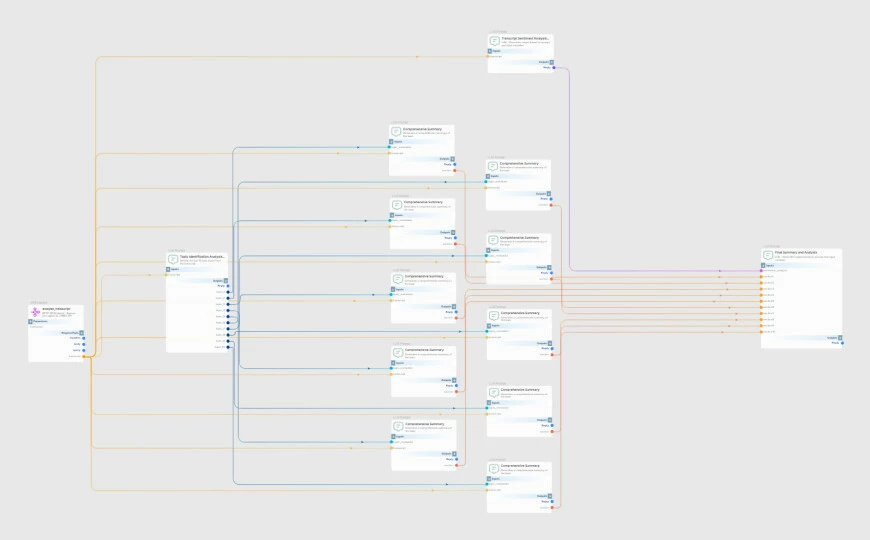Click purple sentiment_analysis input port on Final Summary
Viewport: 870px width, 540px height.
click(761, 270)
